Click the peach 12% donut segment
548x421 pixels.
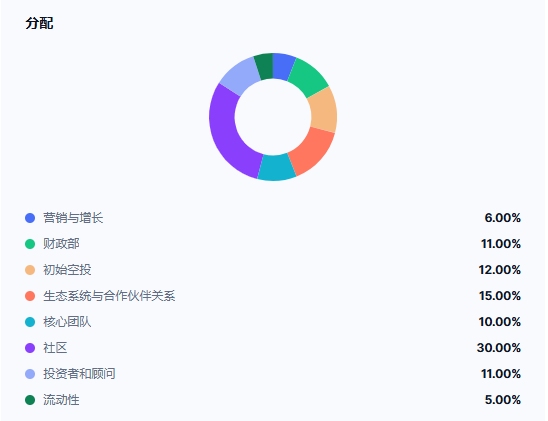click(324, 109)
